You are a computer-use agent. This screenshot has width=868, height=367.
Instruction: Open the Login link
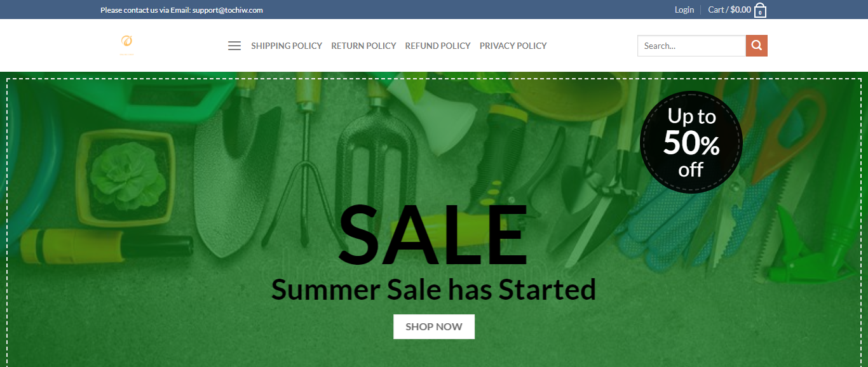point(684,10)
